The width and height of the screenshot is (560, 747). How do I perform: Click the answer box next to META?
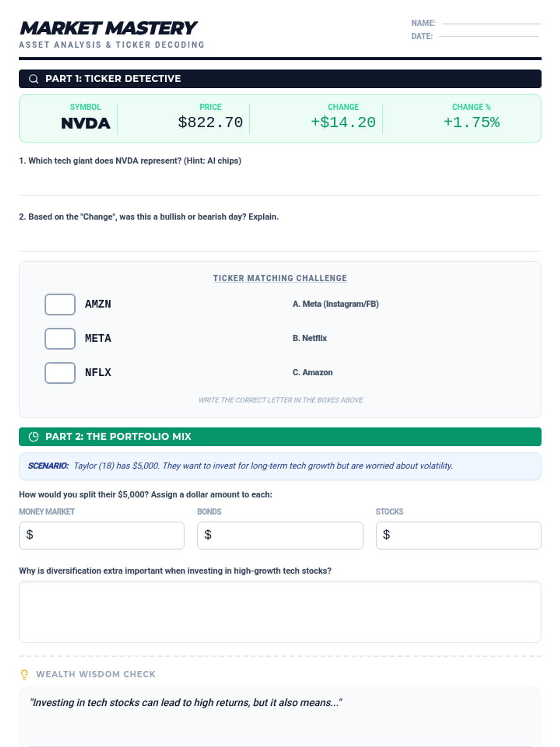(x=60, y=338)
